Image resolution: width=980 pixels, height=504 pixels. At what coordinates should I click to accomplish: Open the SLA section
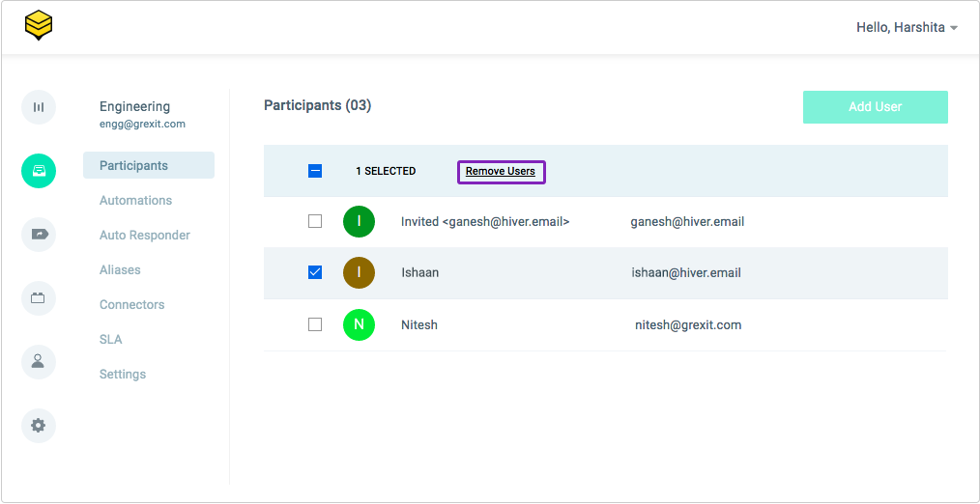pos(110,340)
